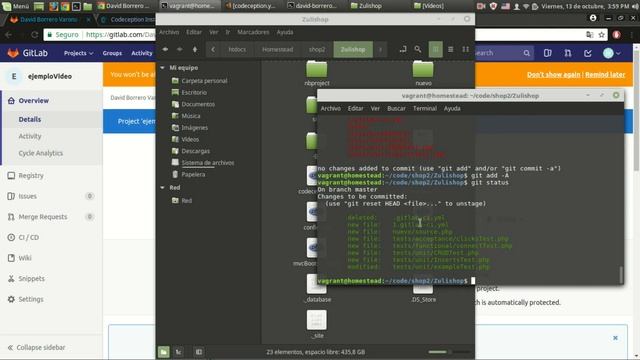
Task: Select the shop2 breadcrumb in file manager
Action: pyautogui.click(x=317, y=49)
